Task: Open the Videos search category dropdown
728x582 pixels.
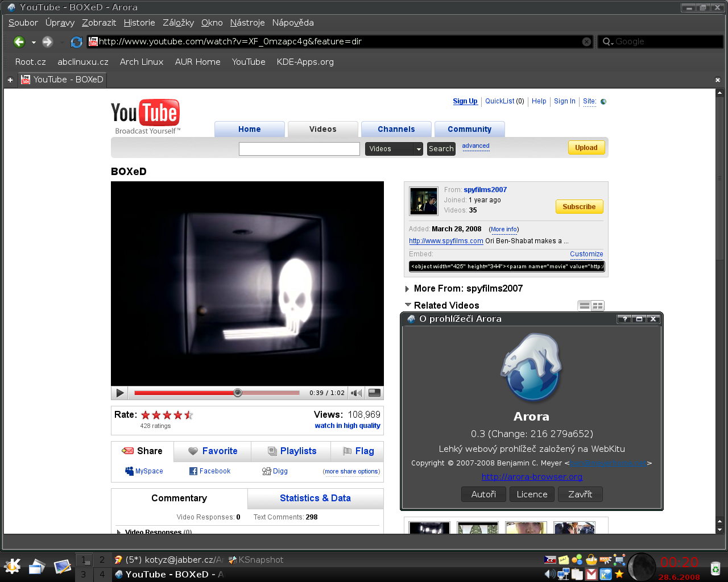Action: tap(394, 149)
